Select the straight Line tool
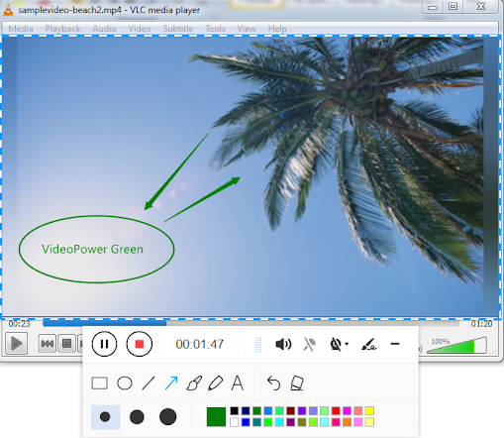Viewport: 504px width, 438px height. tap(149, 383)
